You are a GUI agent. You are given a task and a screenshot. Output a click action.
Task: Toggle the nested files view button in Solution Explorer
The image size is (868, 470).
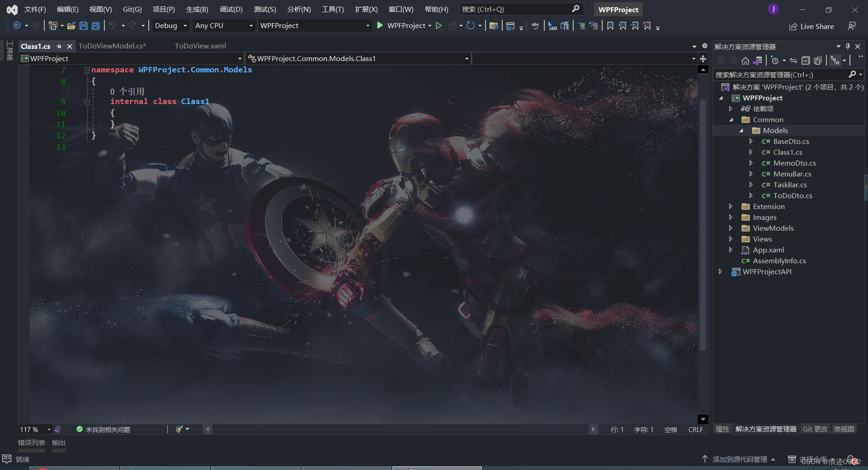coord(835,61)
